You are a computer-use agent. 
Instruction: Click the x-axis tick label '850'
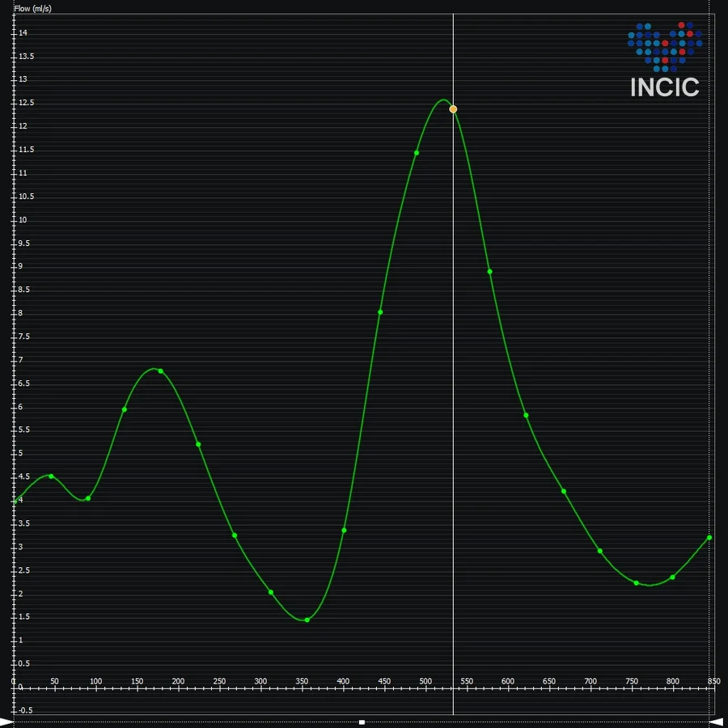click(714, 681)
